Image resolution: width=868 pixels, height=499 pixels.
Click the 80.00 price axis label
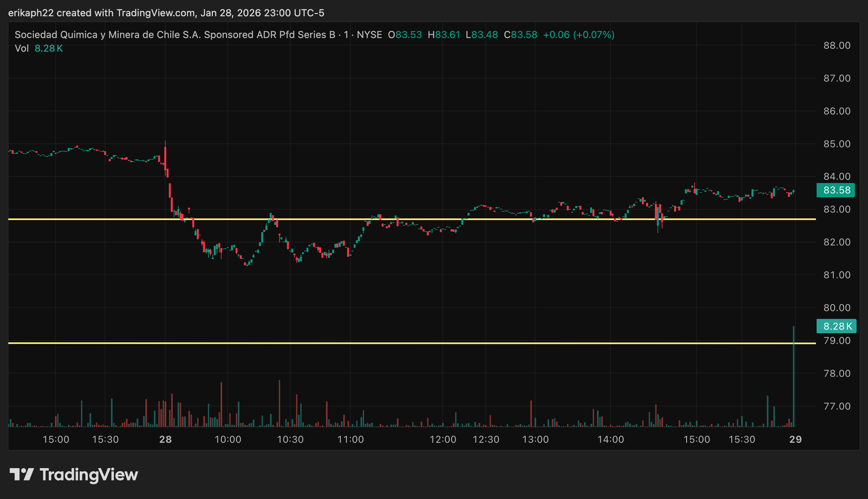837,308
